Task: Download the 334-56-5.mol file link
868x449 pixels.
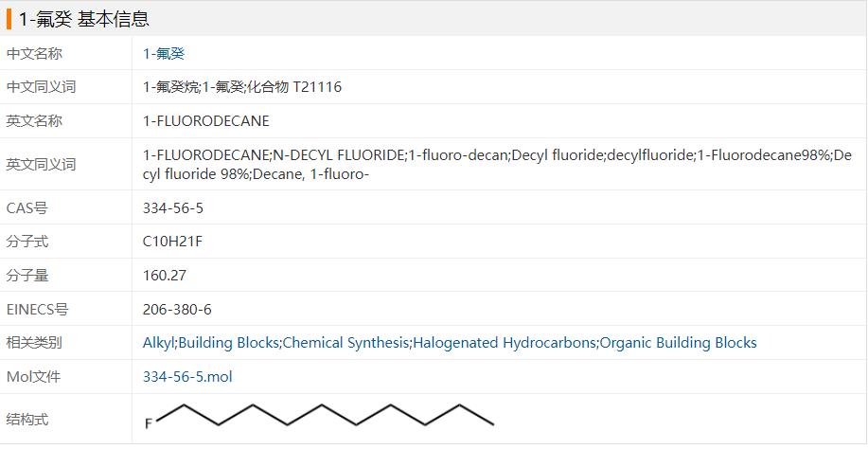Action: 187,377
